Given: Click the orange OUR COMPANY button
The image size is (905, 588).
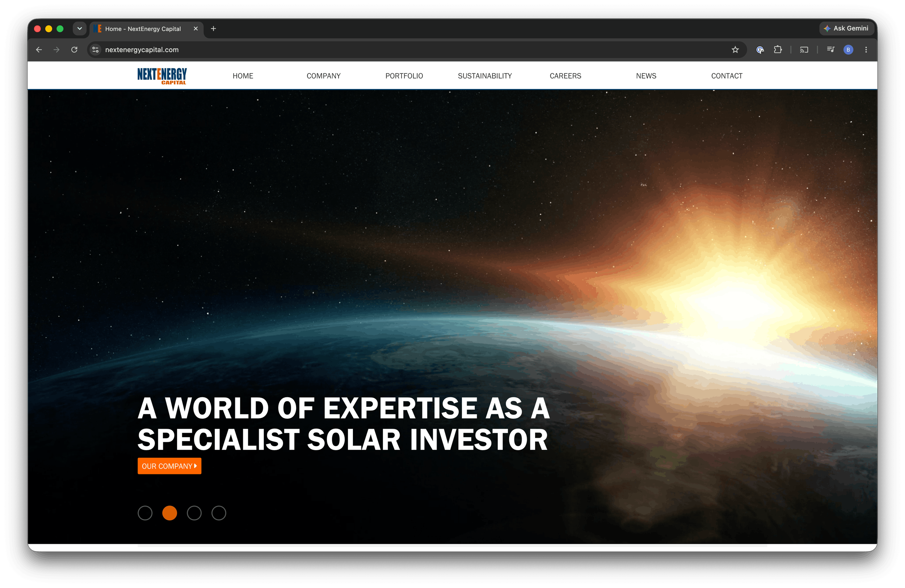Looking at the screenshot, I should point(169,466).
